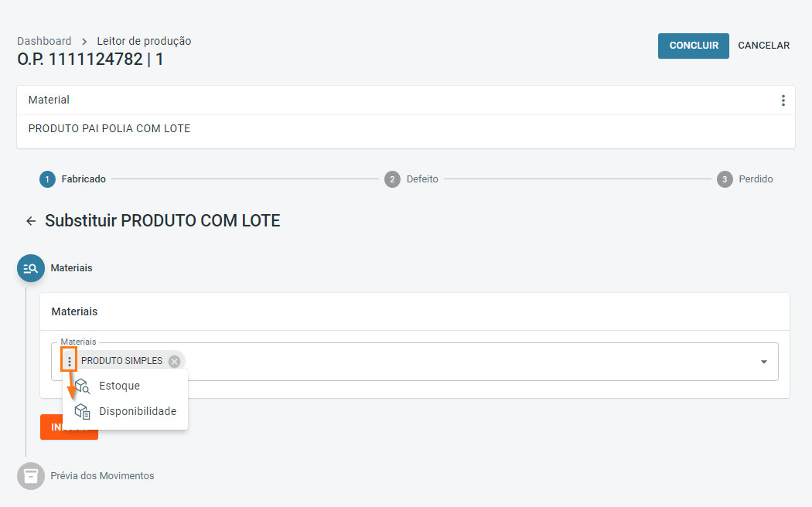Open the PRODUTO SIMPLES chip options icon
The width and height of the screenshot is (812, 507).
pyautogui.click(x=70, y=361)
